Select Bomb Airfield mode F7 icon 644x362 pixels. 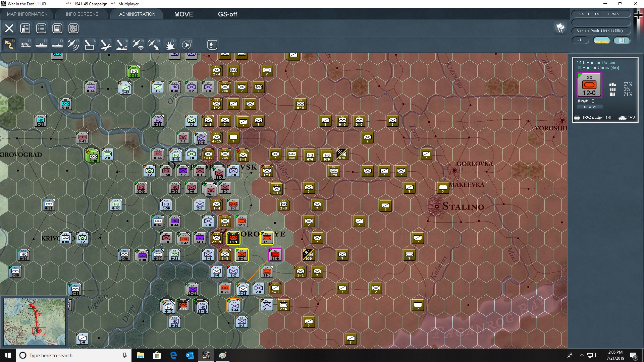point(106,45)
